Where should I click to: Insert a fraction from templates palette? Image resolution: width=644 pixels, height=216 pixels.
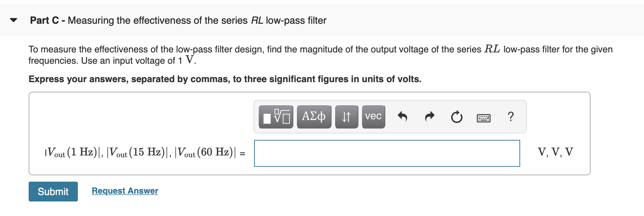(x=276, y=117)
